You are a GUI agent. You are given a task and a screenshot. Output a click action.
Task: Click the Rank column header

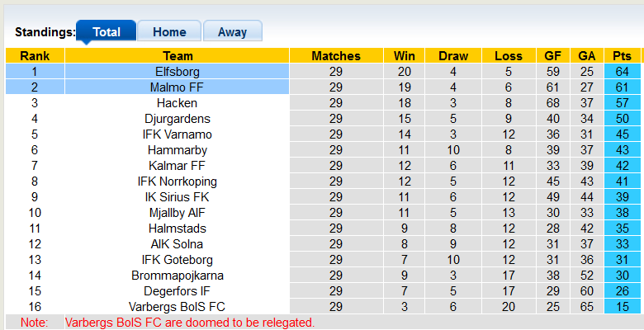click(x=35, y=56)
